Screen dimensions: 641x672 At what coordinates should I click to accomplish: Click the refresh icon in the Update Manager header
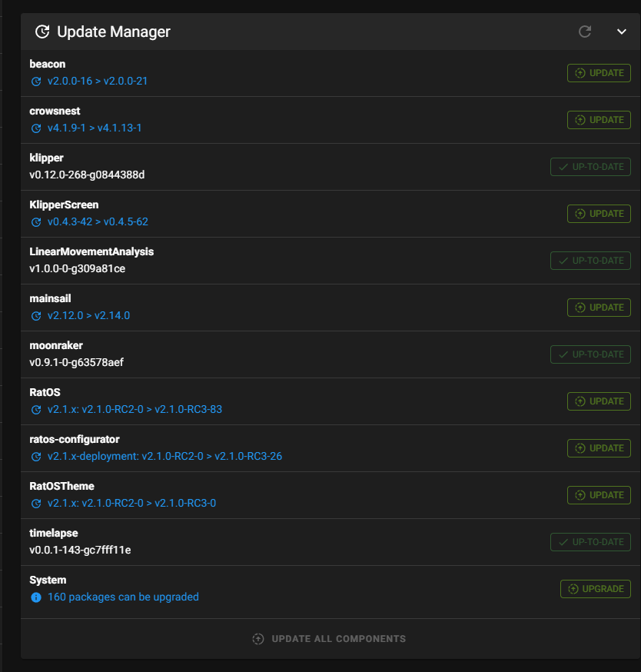click(x=585, y=32)
